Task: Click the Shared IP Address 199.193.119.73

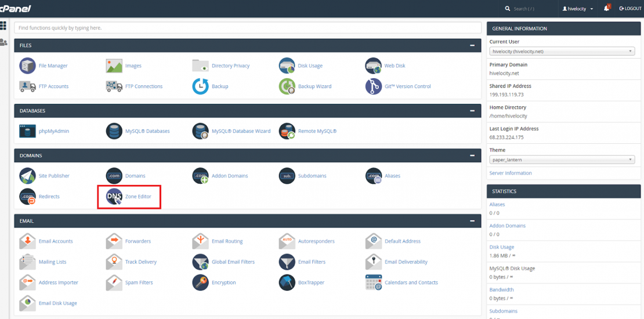Action: coord(506,95)
